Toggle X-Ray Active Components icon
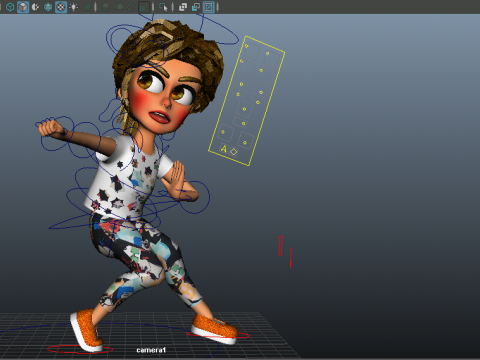The width and height of the screenshot is (480, 360). tap(196, 7)
